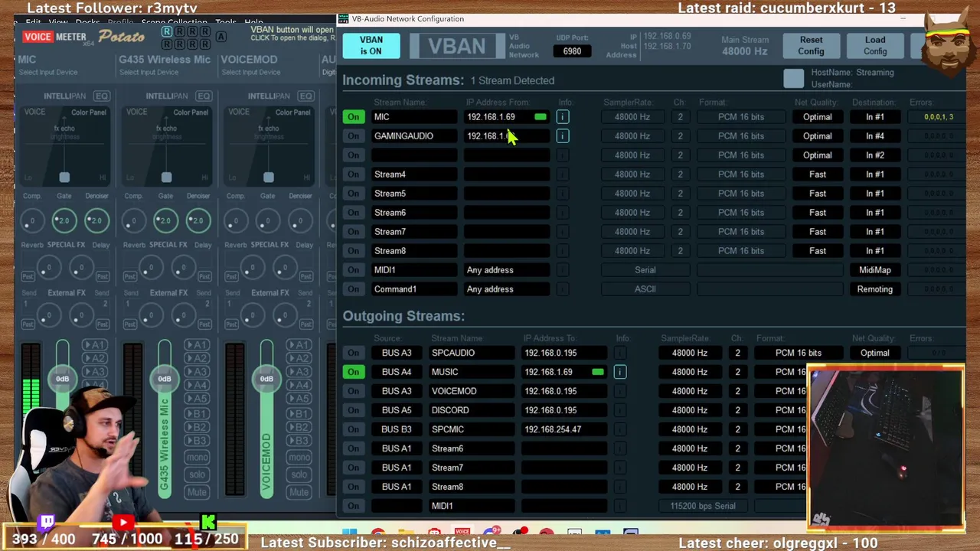The height and width of the screenshot is (551, 980).
Task: Solo the VOICEMOD strip
Action: [x=299, y=474]
